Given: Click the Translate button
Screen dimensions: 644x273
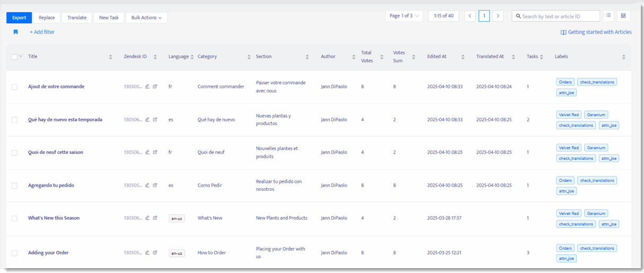Looking at the screenshot, I should pos(77,17).
